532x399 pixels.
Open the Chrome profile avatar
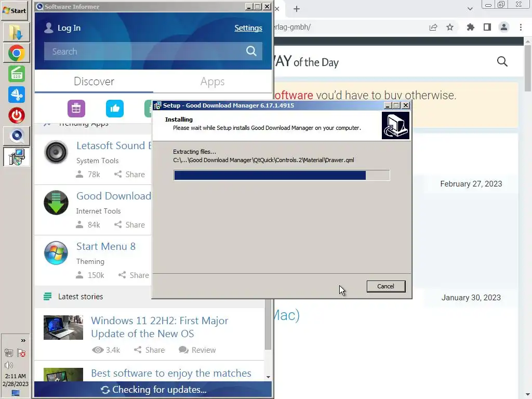504,27
